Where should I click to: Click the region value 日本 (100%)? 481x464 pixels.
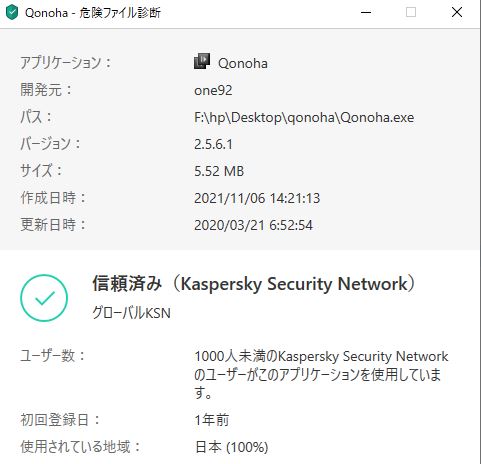[x=232, y=447]
